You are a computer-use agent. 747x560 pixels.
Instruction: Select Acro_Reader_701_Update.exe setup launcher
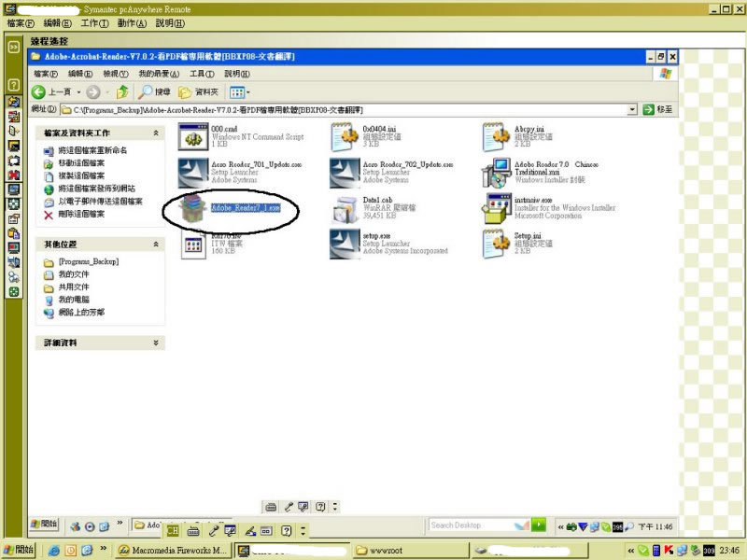point(240,172)
